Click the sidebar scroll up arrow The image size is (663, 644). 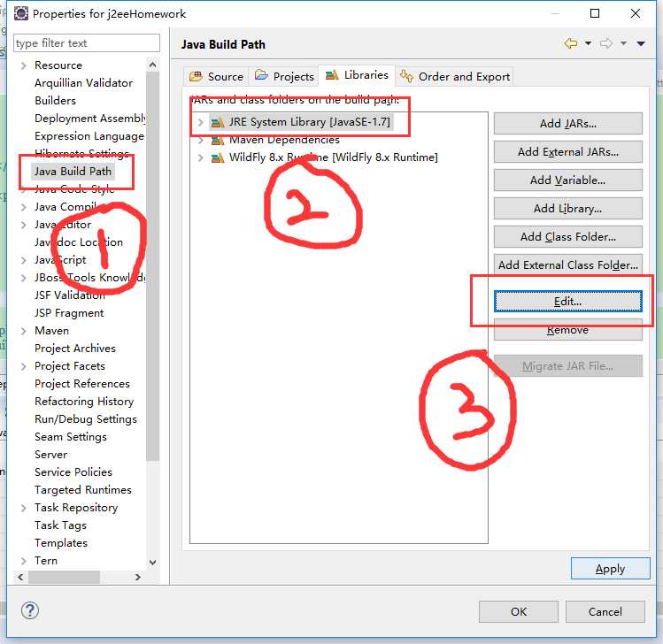[x=152, y=65]
